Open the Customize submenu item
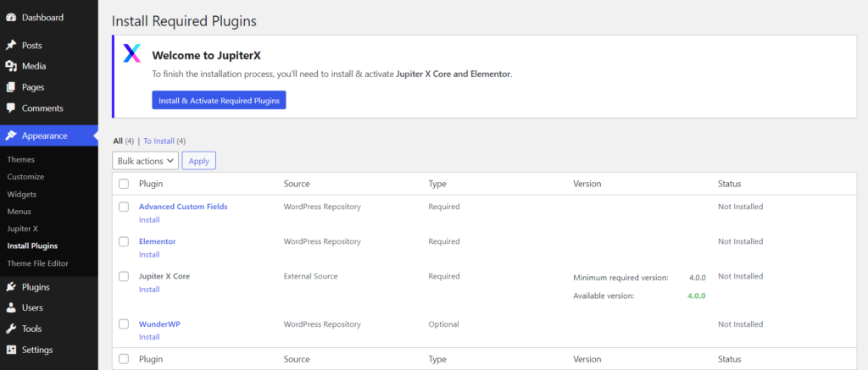 click(x=25, y=177)
